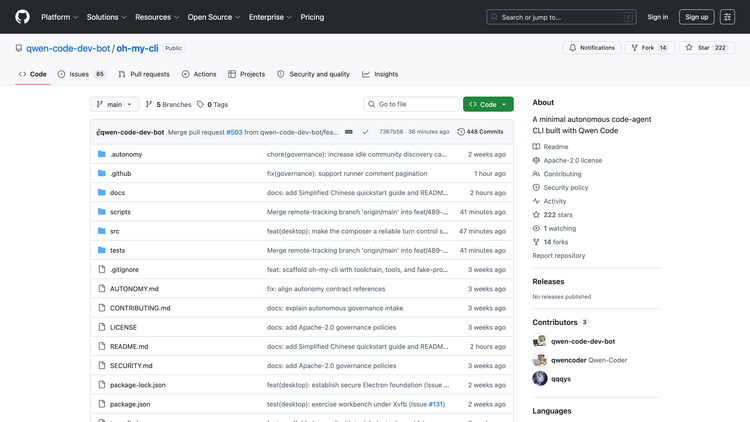The image size is (750, 422).
Task: Click the scale icon next to Apache-2.0 license
Action: click(x=536, y=160)
